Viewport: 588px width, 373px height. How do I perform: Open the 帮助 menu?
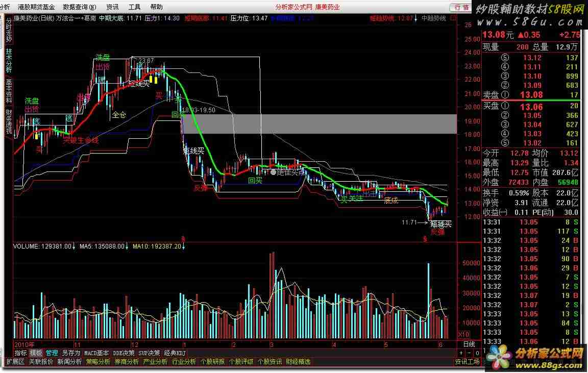pos(156,7)
